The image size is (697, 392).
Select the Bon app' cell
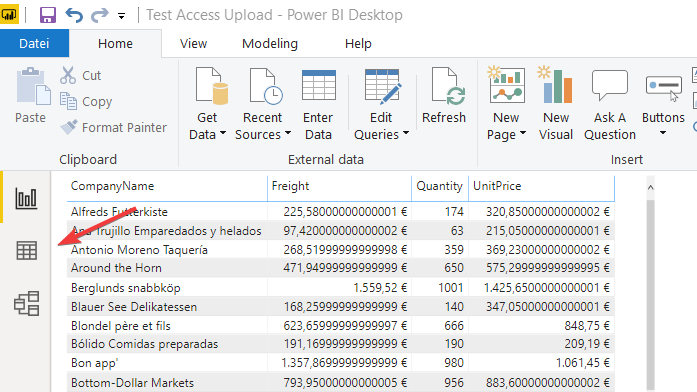click(167, 363)
